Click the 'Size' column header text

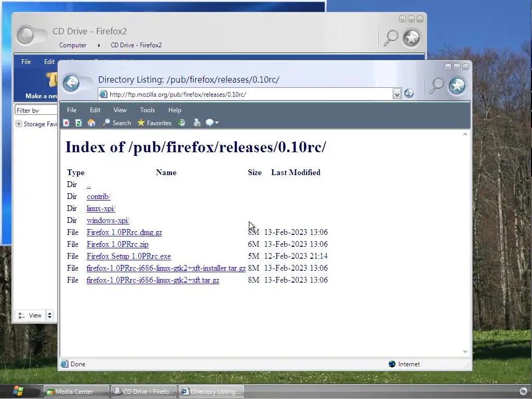(255, 172)
